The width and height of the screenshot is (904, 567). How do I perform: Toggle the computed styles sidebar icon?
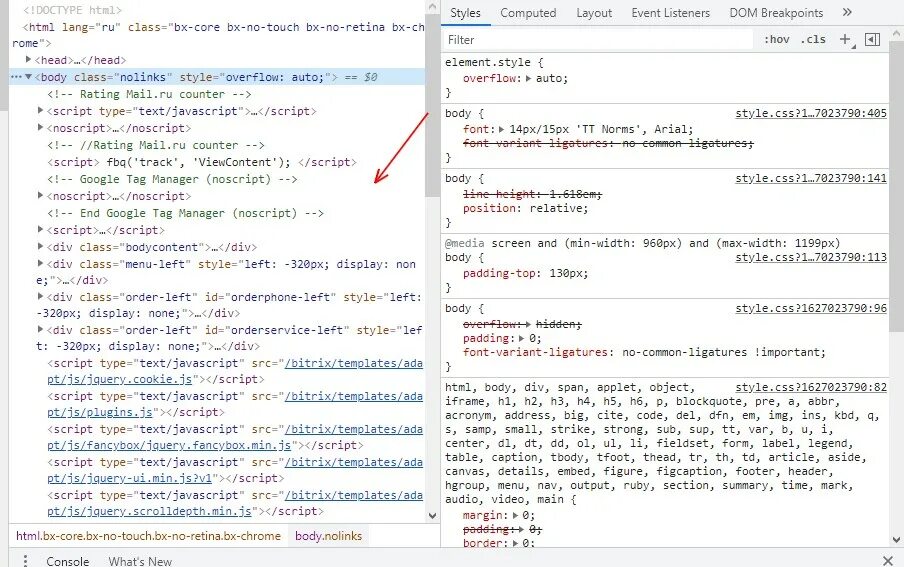point(872,39)
